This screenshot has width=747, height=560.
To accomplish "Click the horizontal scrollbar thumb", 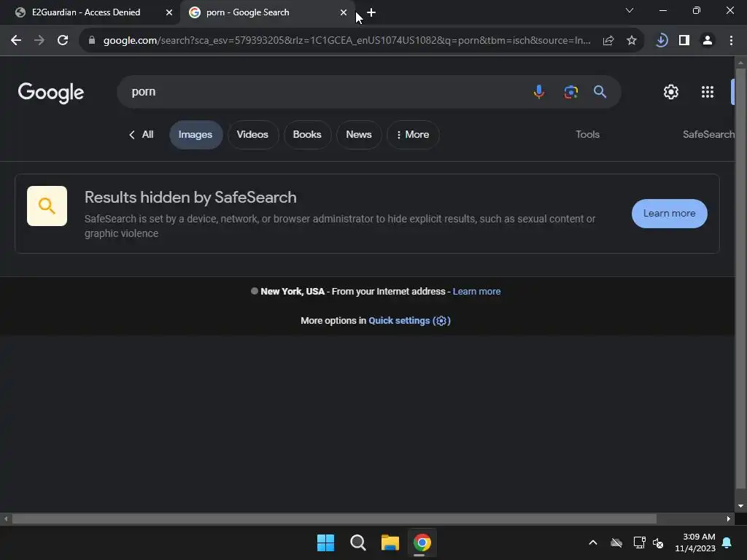I will tap(334, 518).
